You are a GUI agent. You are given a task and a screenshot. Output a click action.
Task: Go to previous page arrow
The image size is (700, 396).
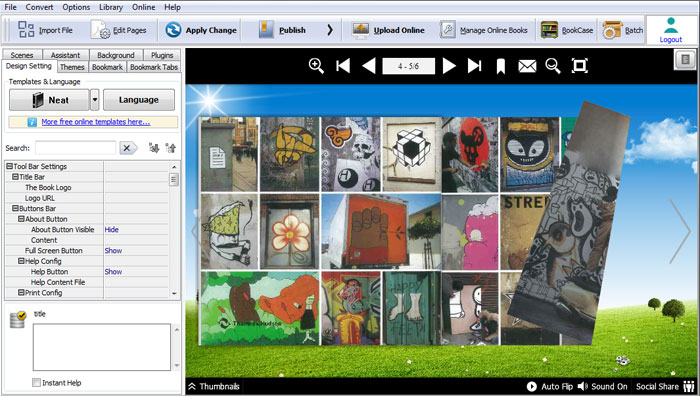369,66
